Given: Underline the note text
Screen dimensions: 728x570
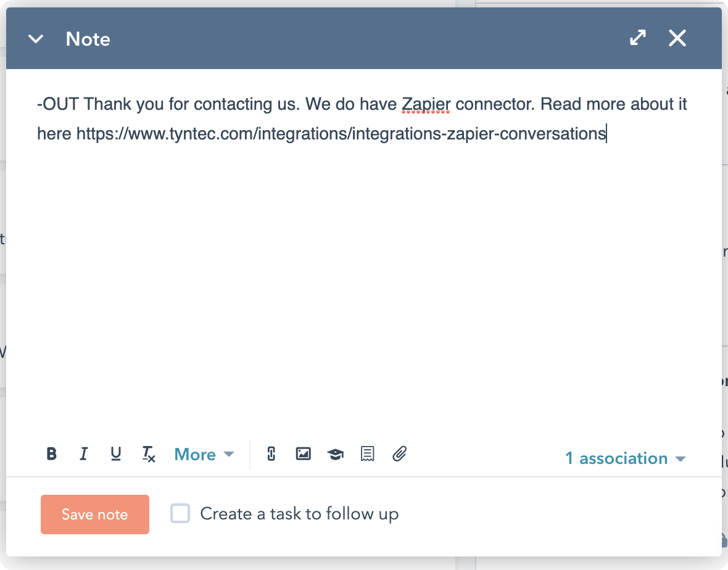Looking at the screenshot, I should click(115, 455).
